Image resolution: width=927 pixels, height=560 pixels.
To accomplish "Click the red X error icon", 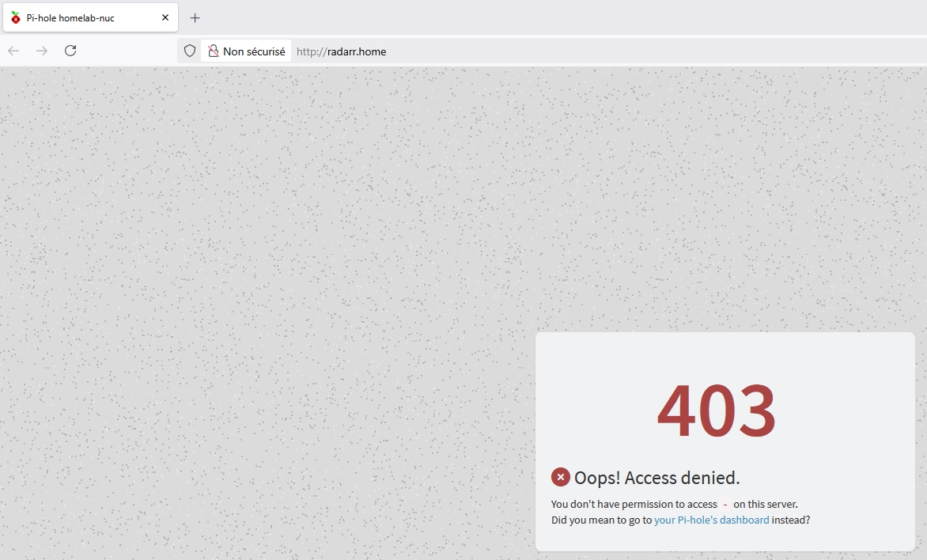I will (561, 477).
